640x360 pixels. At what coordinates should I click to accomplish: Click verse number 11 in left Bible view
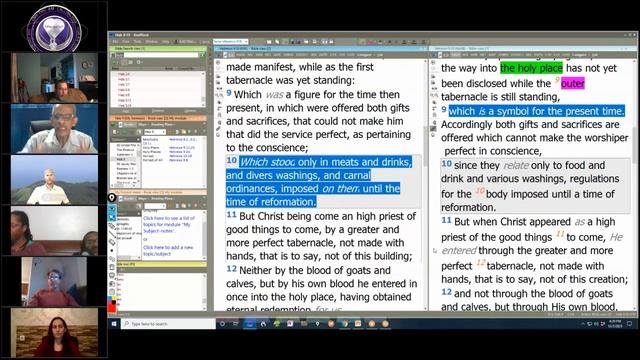(x=231, y=215)
